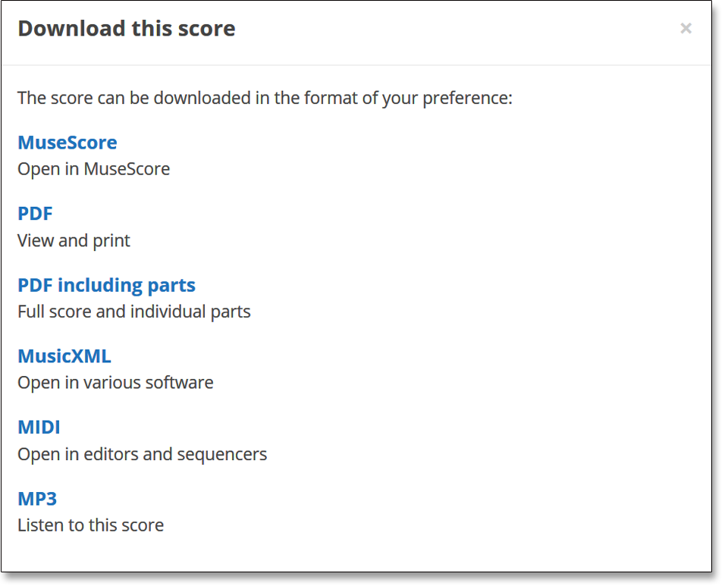Click the View and print text
The height and width of the screenshot is (586, 728).
pos(74,240)
